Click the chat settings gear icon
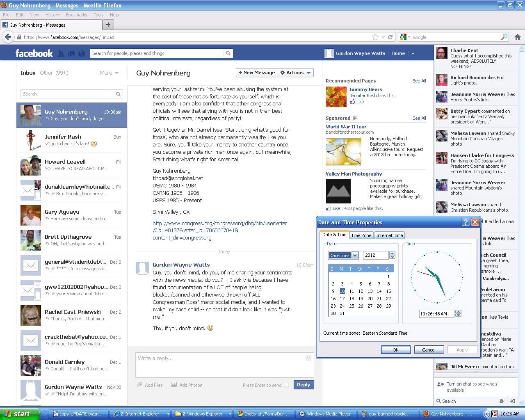This screenshot has height=420, width=525. pos(501,401)
